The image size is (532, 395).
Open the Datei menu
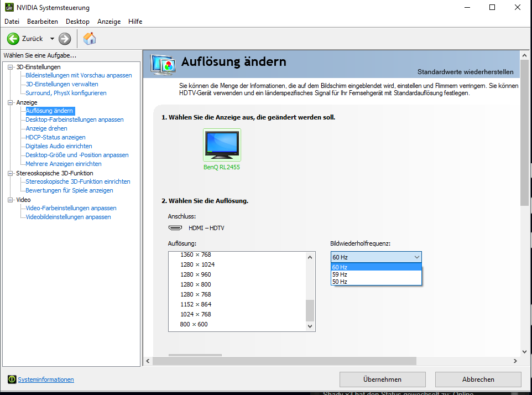[12, 22]
